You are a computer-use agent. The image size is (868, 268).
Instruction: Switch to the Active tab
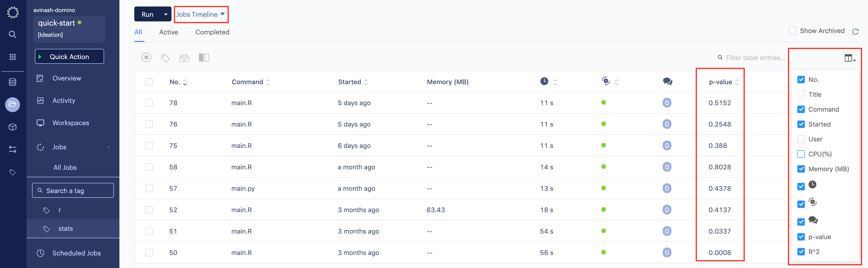[169, 32]
